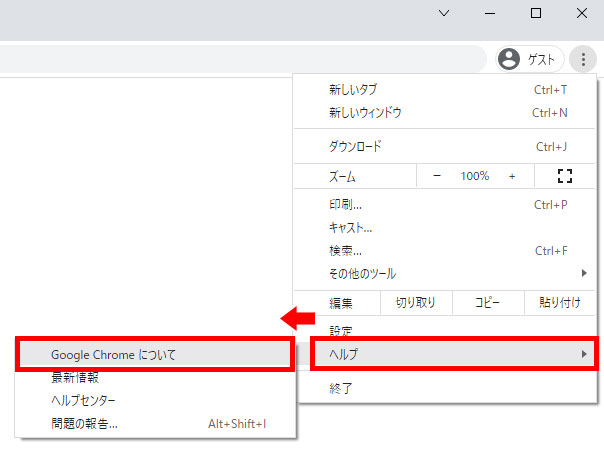Viewport: 604px width, 455px height.
Task: Choose 問題の報告... in the help submenu
Action: pos(155,424)
